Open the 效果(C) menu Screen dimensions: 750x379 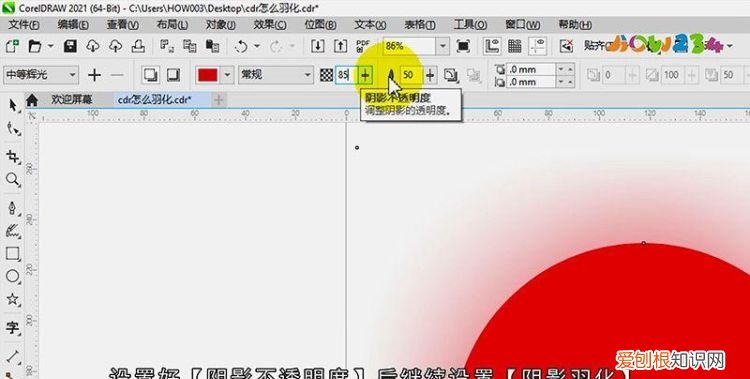coord(270,25)
